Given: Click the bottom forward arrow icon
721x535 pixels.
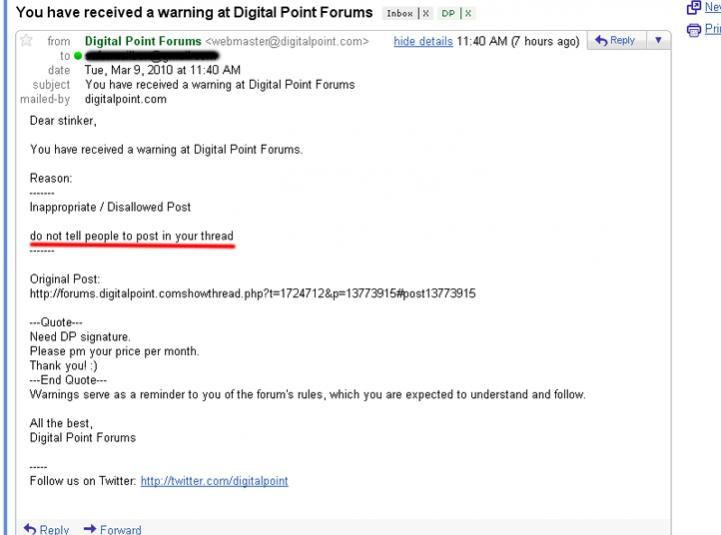Looking at the screenshot, I should (x=90, y=529).
